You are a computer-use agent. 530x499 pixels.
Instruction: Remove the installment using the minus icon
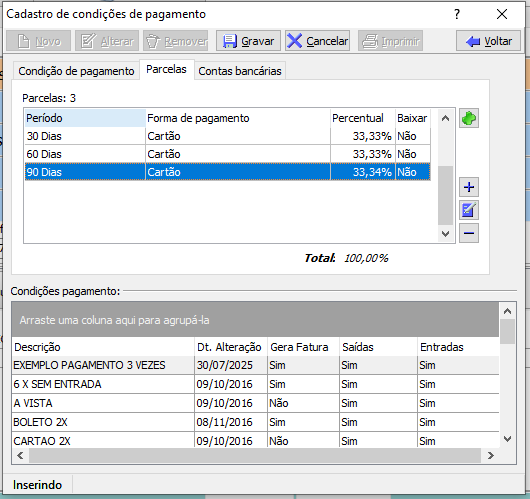468,233
